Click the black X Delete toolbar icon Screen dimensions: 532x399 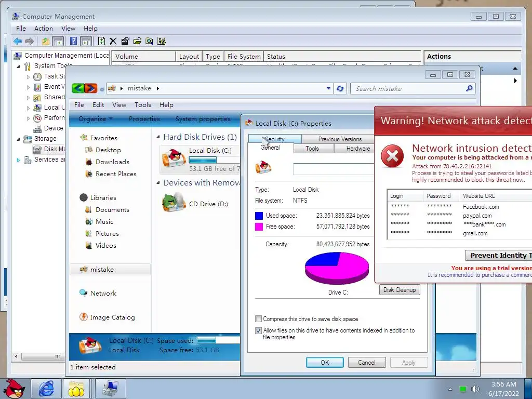(113, 42)
